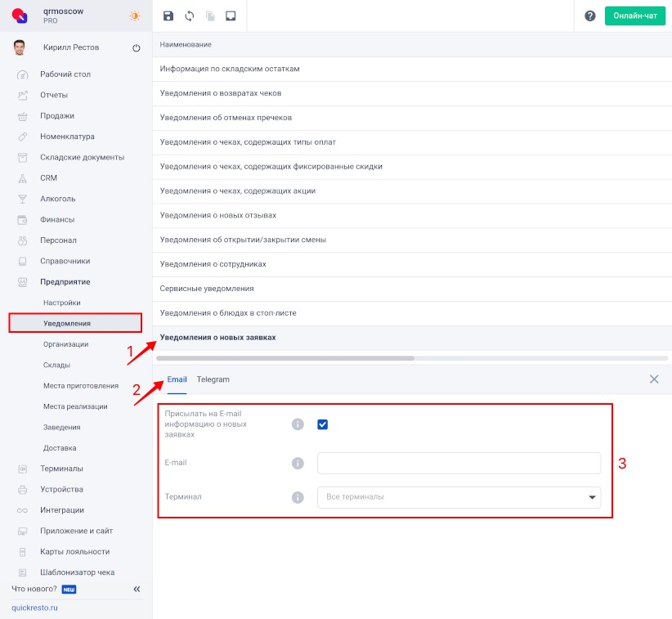Screen dimensions: 672x619
Task: Uncheck the send new requests by E-mail checkbox
Action: tap(323, 424)
